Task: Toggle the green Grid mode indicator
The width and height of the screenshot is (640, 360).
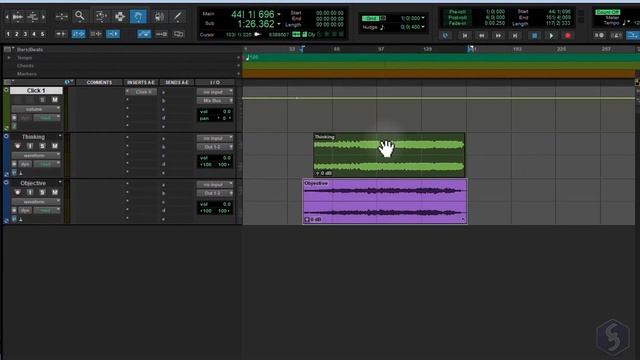Action: tap(371, 18)
